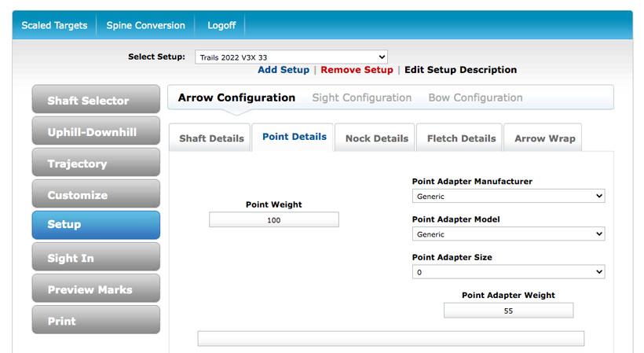Expand the Point Adapter Size dropdown
644x353 pixels.
[508, 272]
